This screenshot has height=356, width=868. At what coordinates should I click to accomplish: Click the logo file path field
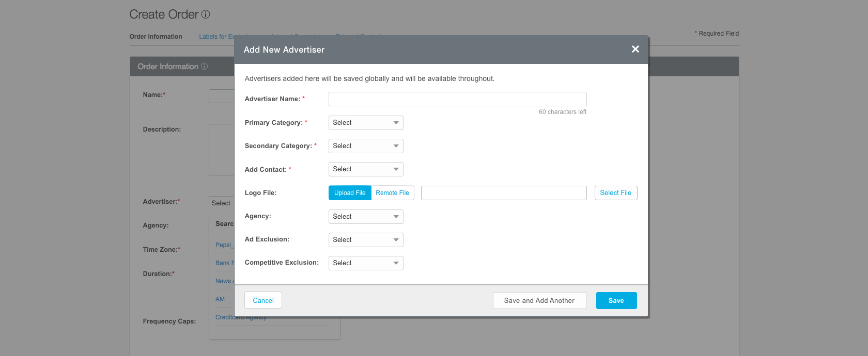(x=503, y=193)
